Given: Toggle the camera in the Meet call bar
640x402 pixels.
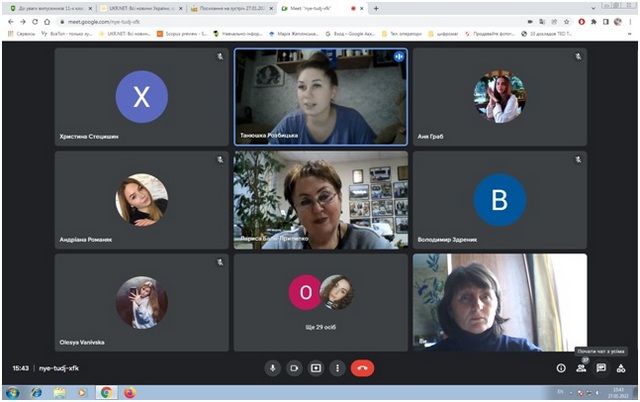Looking at the screenshot, I should pos(294,368).
